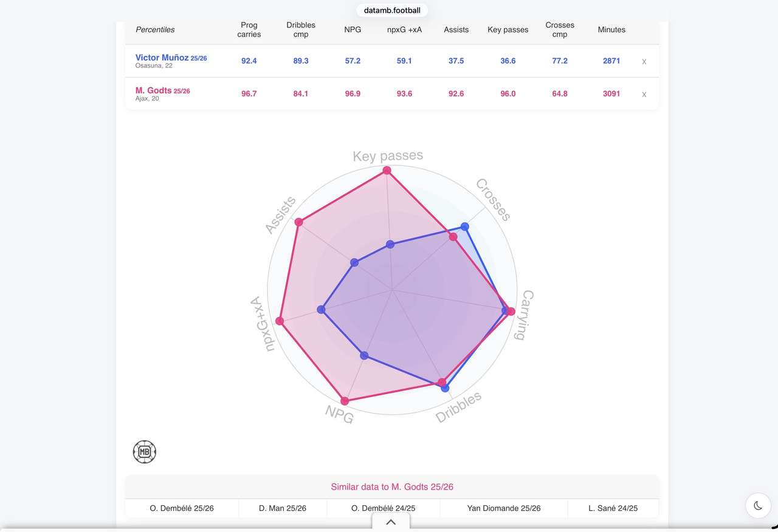Open similar player D. Man 25/26
Image resolution: width=778 pixels, height=532 pixels.
(283, 508)
